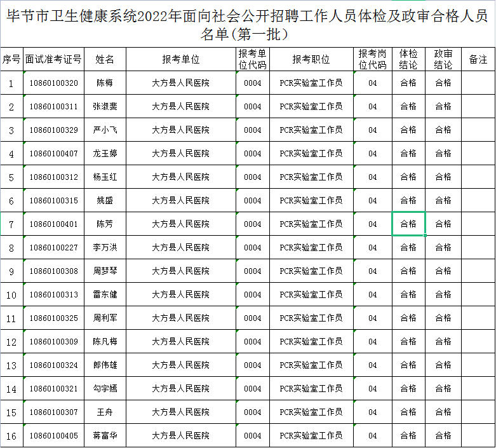This screenshot has height=448, width=496.
Task: Select the name cell 王舟
Action: tap(105, 412)
